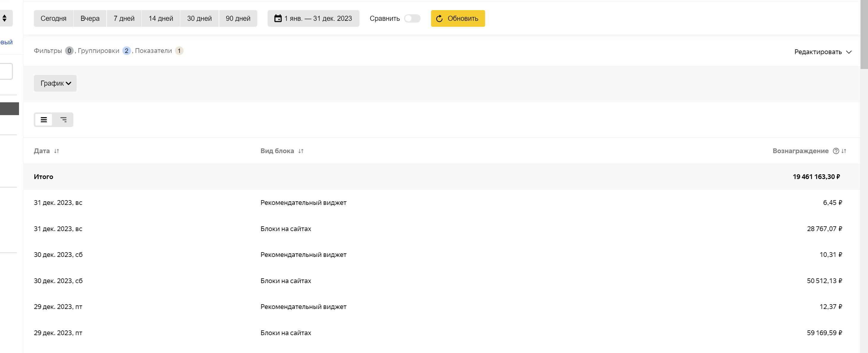Click Блоки на сайтах in 30 дек. row

[x=286, y=280]
